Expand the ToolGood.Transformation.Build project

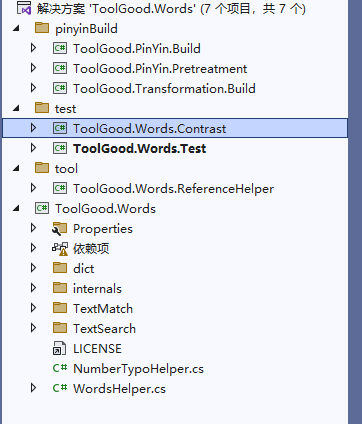(33, 88)
